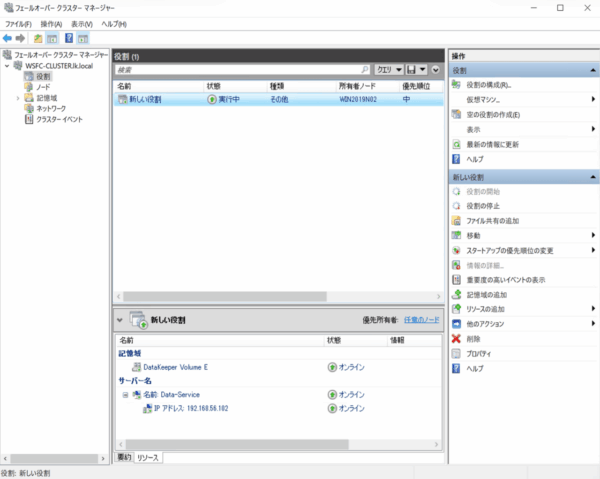Viewport: 600px width, 479px height.
Task: Click the プロパティ action text
Action: point(478,354)
